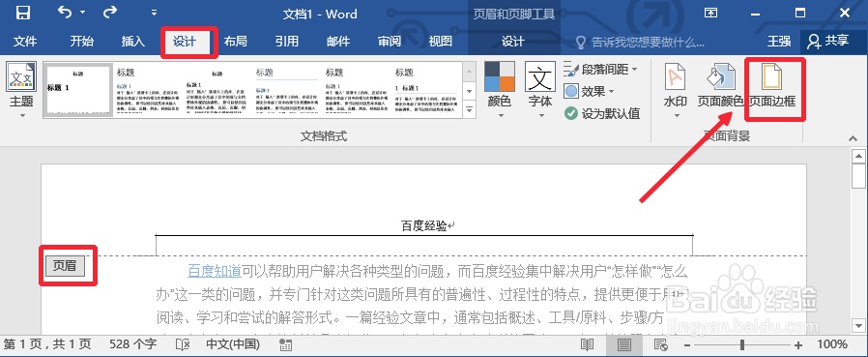This screenshot has width=868, height=357.
Task: Click vertical scrollbar up arrow
Action: [x=858, y=157]
